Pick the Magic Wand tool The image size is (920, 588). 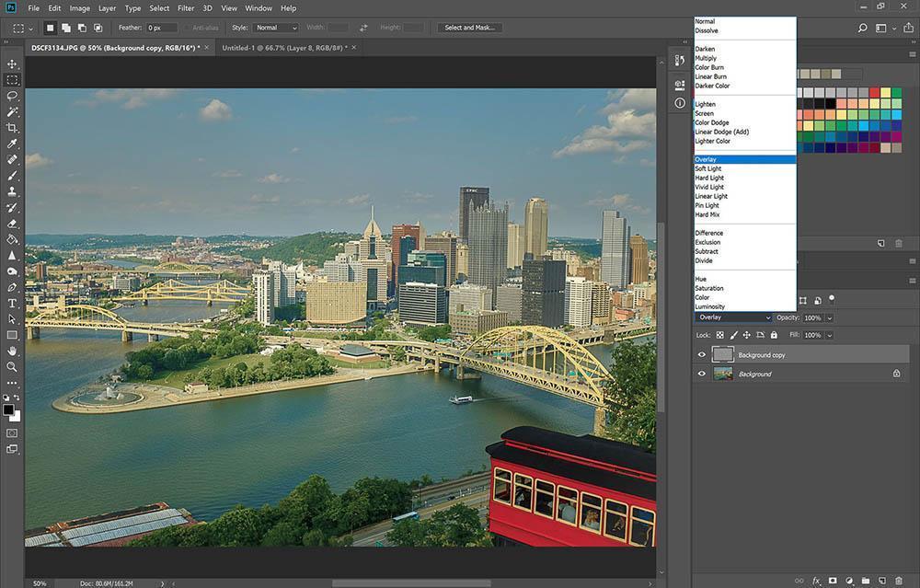click(13, 111)
